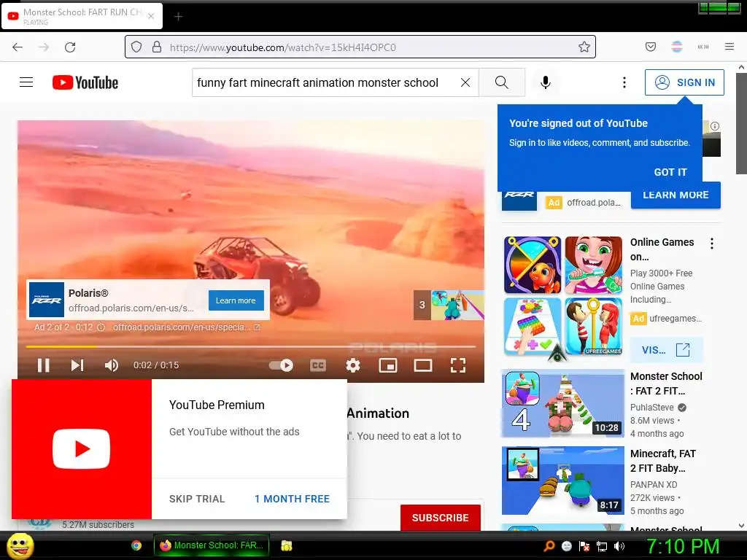This screenshot has width=747, height=560.
Task: Open the tray search magnifier
Action: point(549,546)
